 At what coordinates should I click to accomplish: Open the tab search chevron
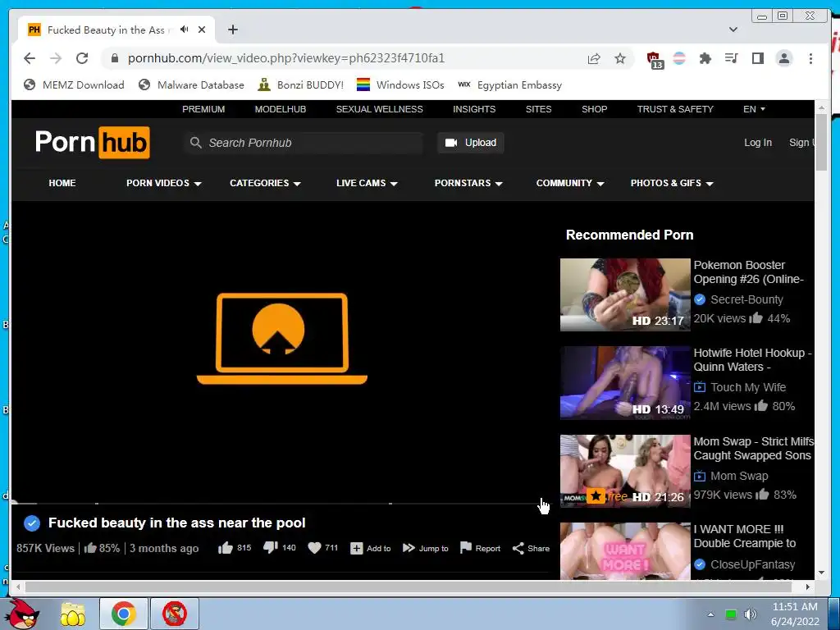coord(733,30)
